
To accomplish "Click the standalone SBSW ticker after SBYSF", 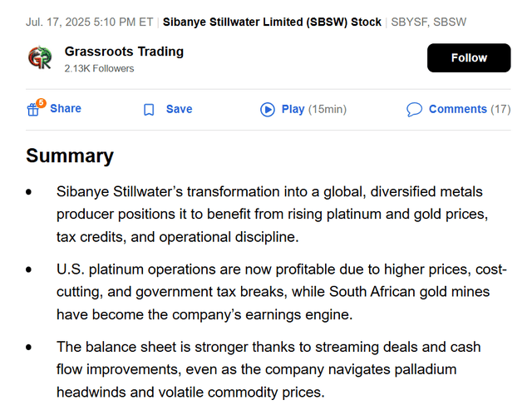I will pos(450,22).
